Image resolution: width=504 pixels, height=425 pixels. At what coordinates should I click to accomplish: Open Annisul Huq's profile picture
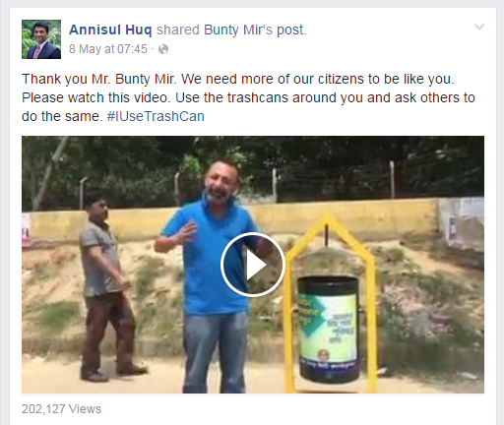pyautogui.click(x=41, y=39)
